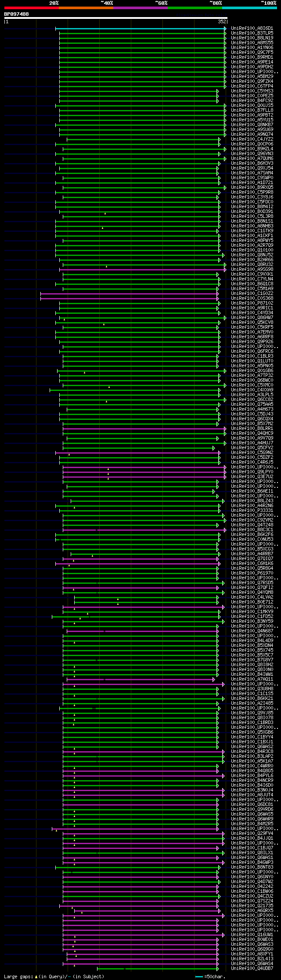Screen dimensions: 281x980
Task: Open hit label UniRef100_A9PDH2
Action: 252,67
